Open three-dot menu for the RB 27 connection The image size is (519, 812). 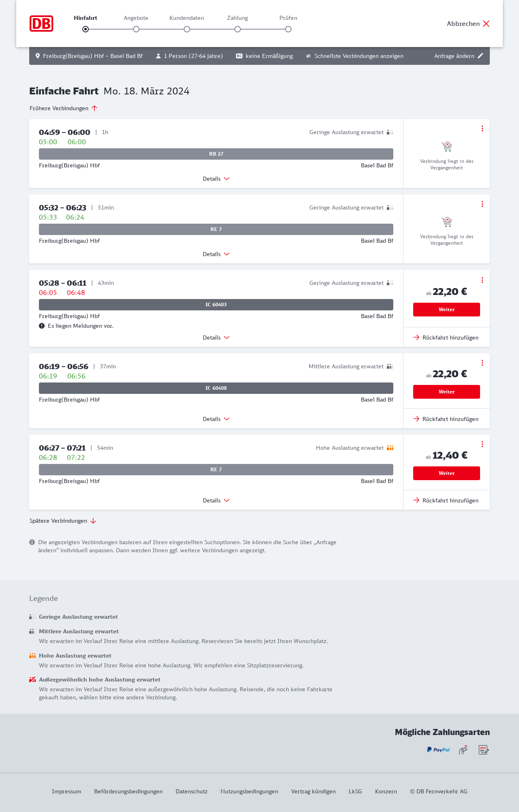click(x=482, y=128)
